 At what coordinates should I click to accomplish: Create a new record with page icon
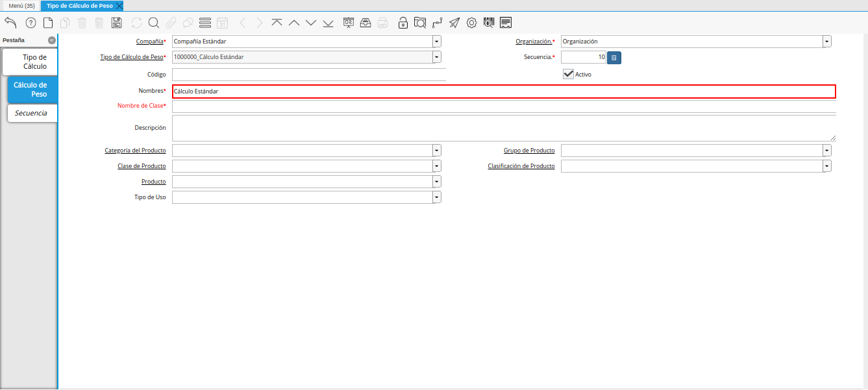pyautogui.click(x=48, y=23)
